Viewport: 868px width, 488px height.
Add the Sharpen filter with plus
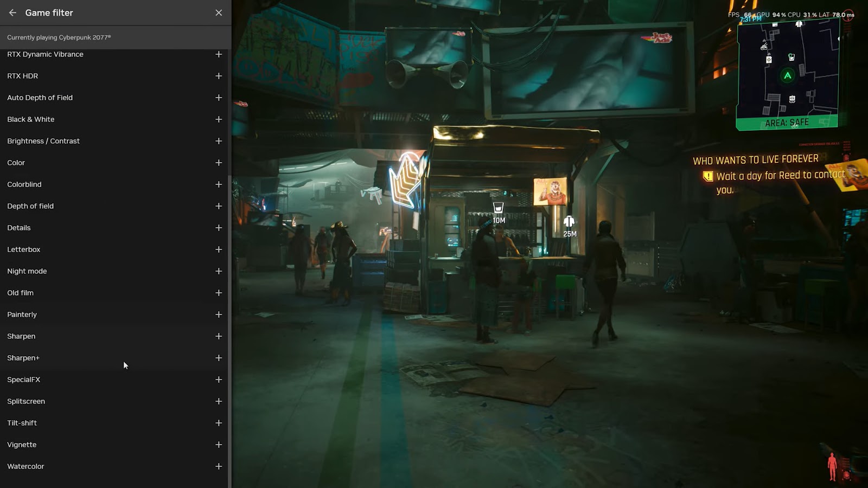(x=219, y=336)
